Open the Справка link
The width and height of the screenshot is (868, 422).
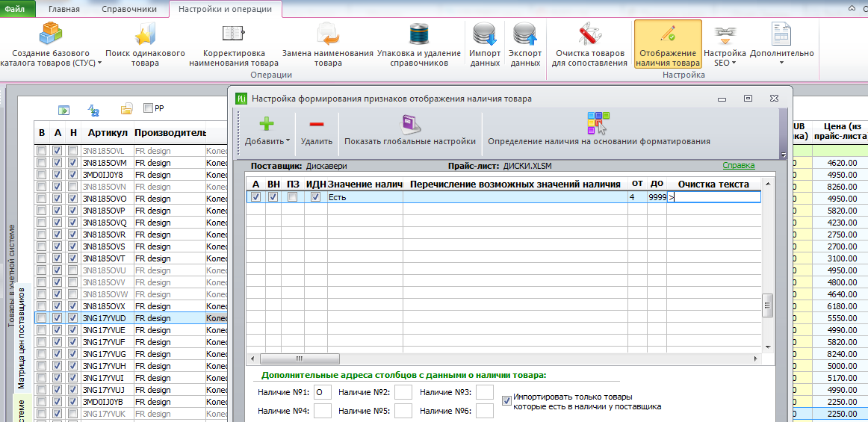(739, 166)
